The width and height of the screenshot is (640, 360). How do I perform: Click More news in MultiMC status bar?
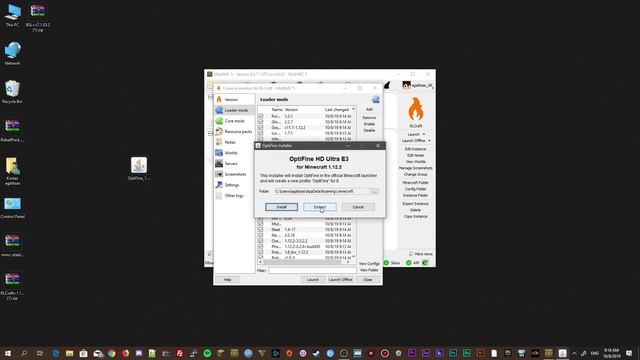[x=421, y=254]
